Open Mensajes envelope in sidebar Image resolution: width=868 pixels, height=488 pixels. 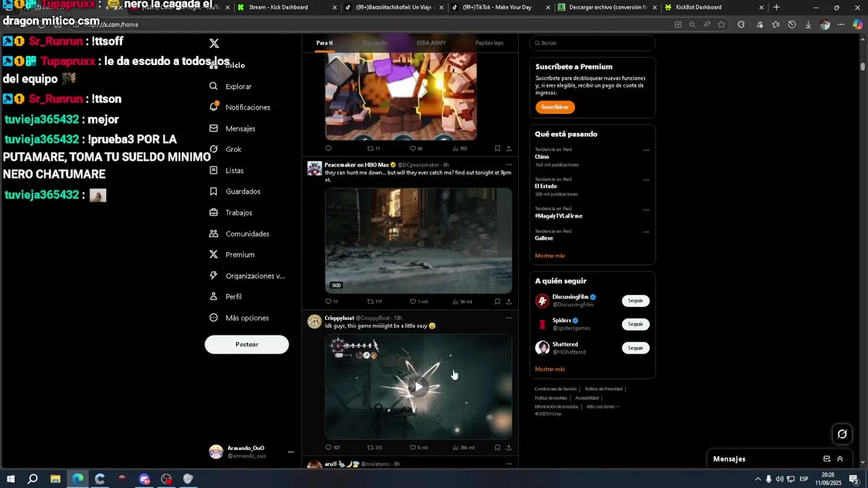[x=232, y=128]
